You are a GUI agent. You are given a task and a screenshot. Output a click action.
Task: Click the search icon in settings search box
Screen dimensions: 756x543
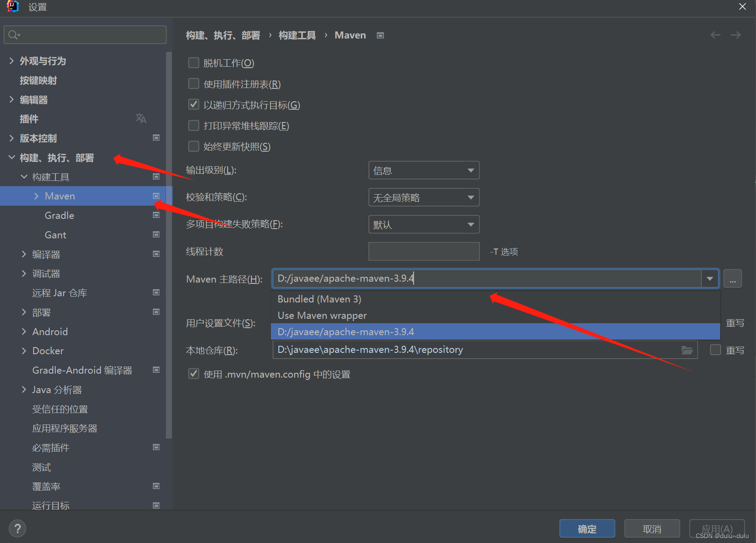[x=14, y=34]
